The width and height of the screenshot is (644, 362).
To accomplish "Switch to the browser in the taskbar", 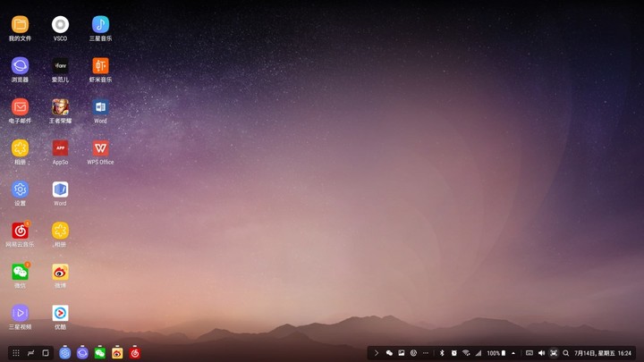I will [x=82, y=353].
